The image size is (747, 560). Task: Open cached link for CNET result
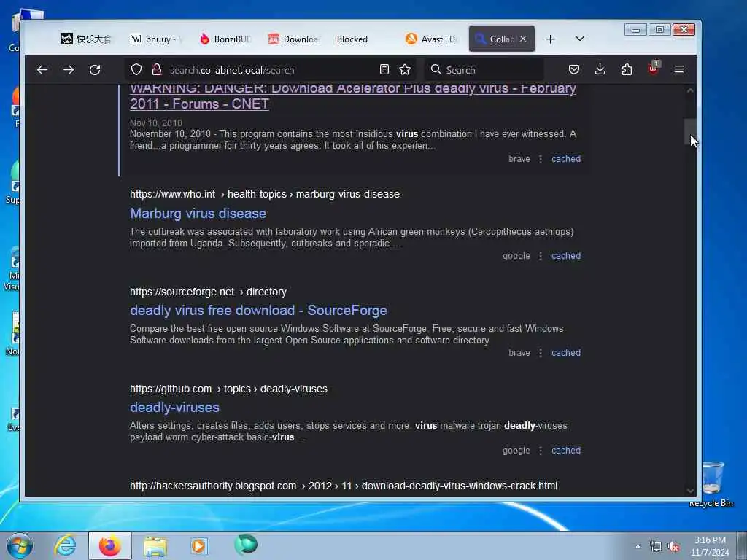click(x=566, y=159)
